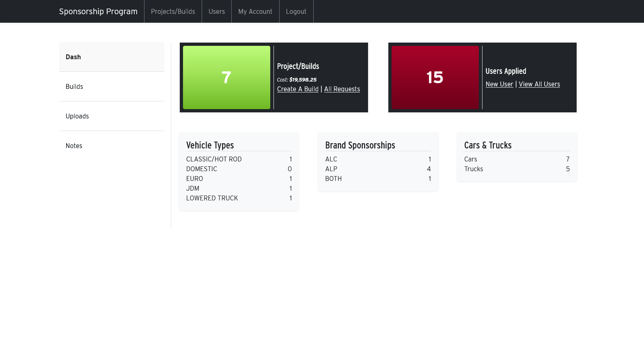Go to the Users nav item

pyautogui.click(x=217, y=11)
